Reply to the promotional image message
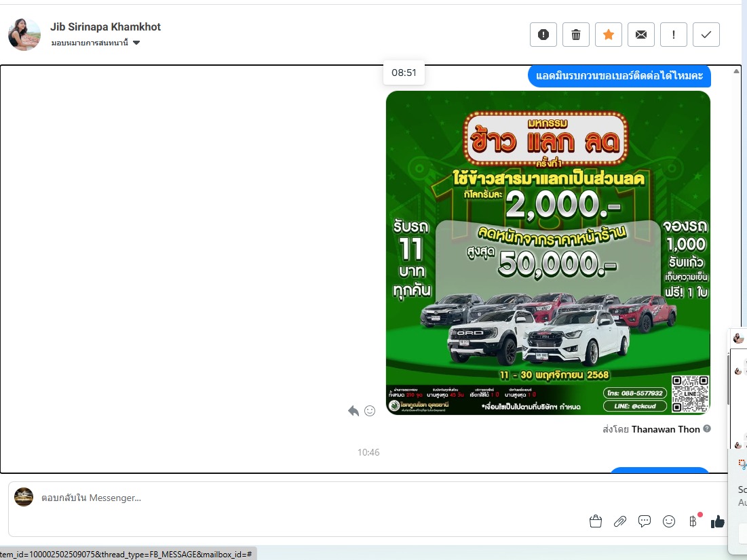747x560 pixels. click(x=353, y=411)
